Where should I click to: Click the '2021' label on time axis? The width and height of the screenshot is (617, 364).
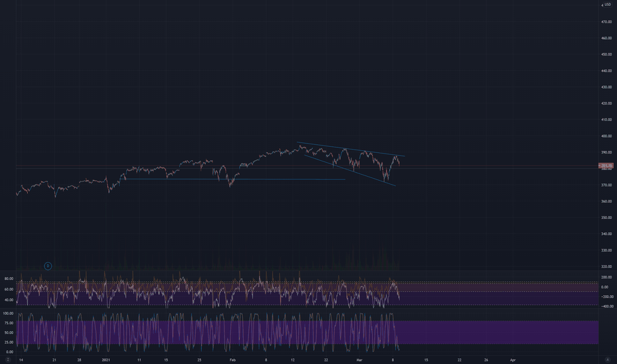pyautogui.click(x=106, y=359)
